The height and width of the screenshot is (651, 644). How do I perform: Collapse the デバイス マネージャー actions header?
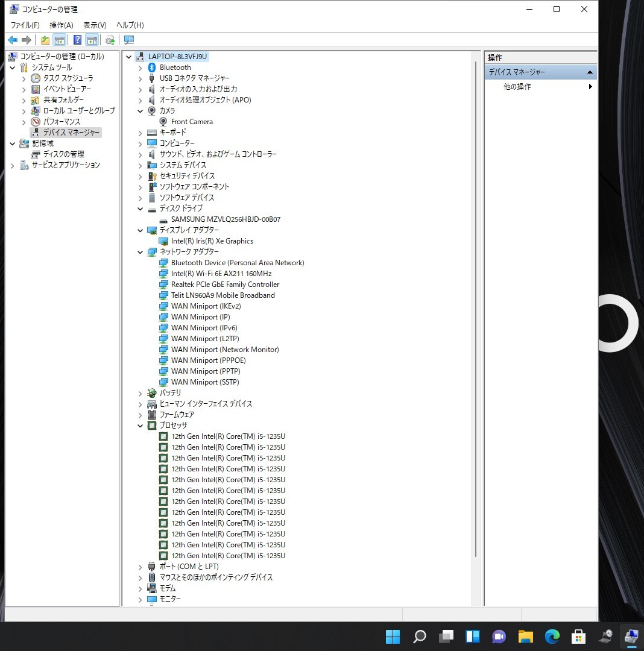pos(590,72)
